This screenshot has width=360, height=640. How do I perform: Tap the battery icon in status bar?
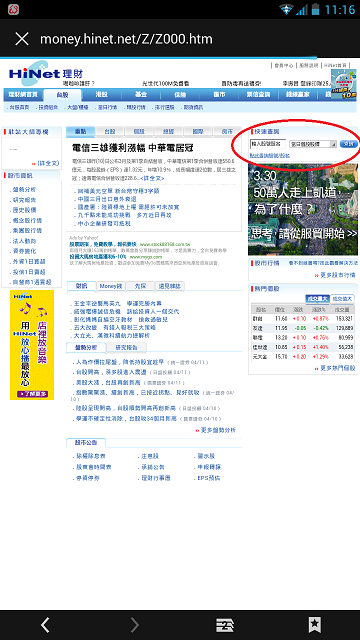(x=315, y=9)
